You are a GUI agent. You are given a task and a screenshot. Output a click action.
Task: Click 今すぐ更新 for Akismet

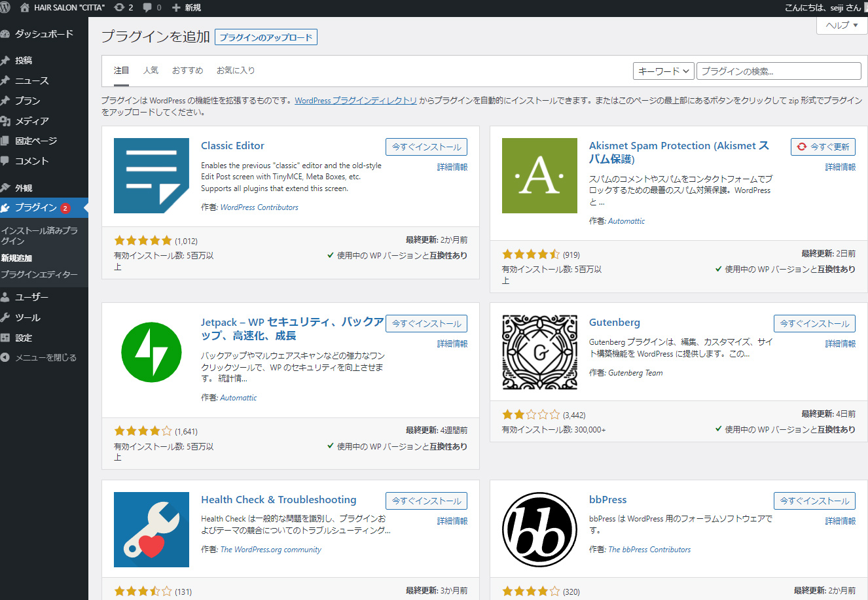pos(823,147)
